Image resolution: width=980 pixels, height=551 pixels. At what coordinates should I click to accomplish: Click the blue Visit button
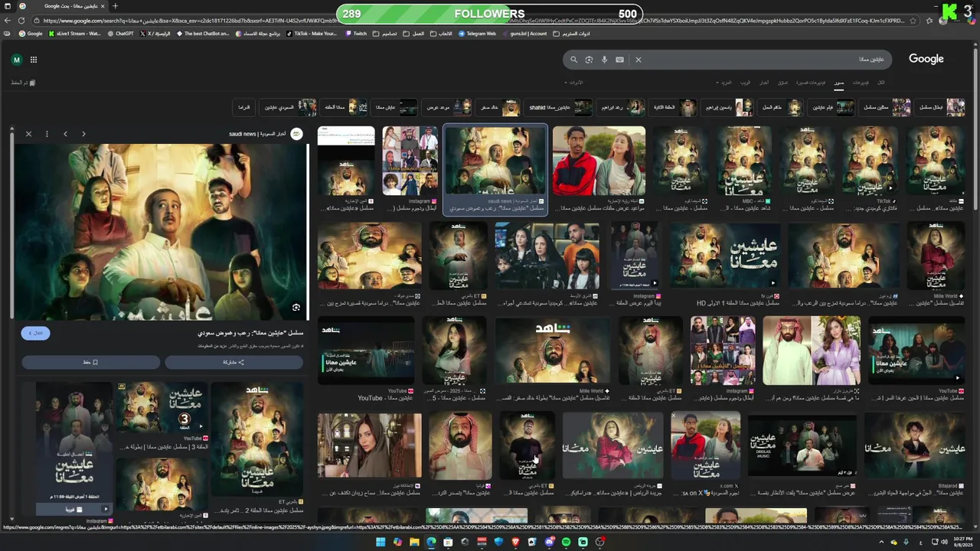[x=36, y=333]
